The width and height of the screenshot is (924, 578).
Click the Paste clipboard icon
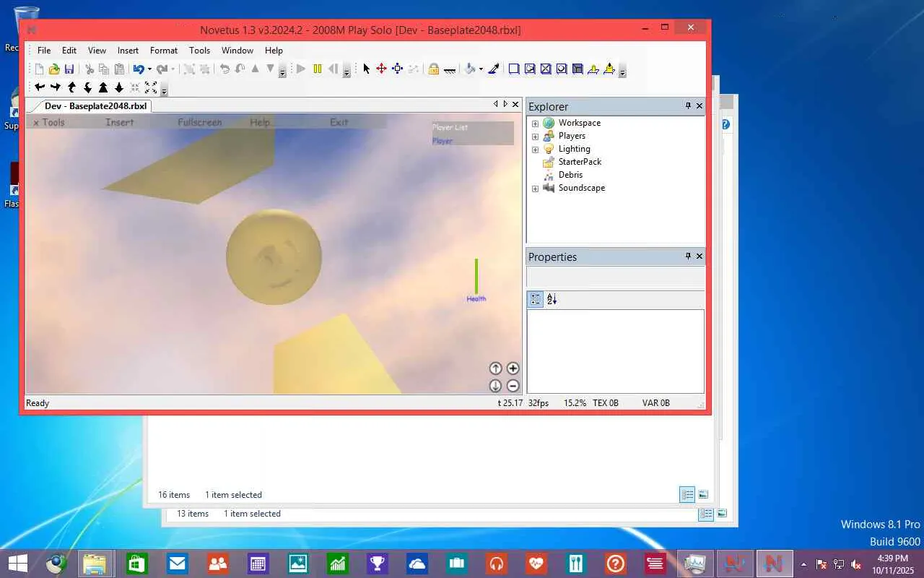(x=119, y=69)
